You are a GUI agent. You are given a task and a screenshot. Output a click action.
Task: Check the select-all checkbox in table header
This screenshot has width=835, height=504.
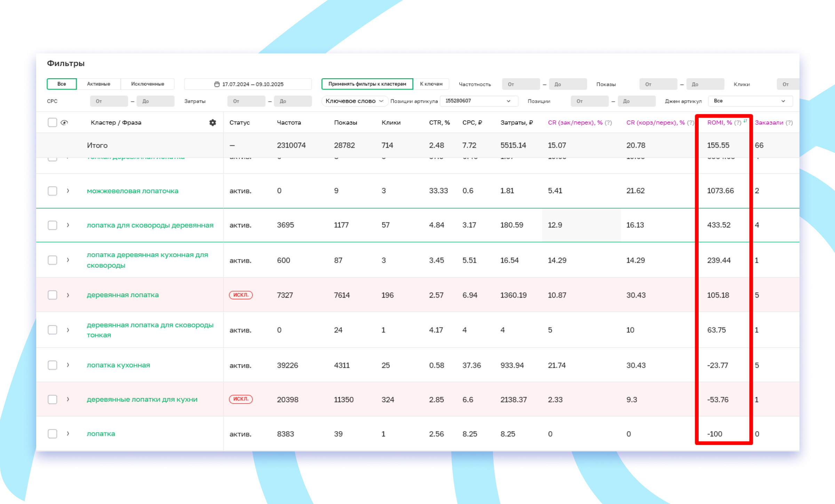[x=52, y=122]
